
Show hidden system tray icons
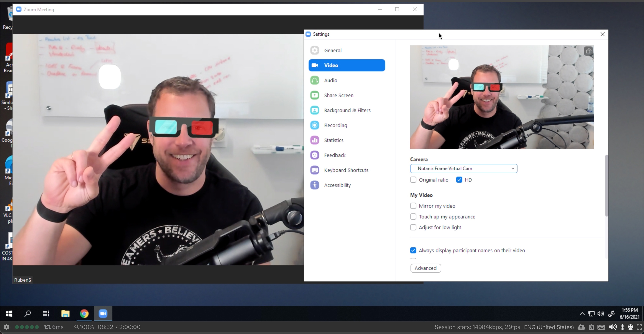coord(582,313)
